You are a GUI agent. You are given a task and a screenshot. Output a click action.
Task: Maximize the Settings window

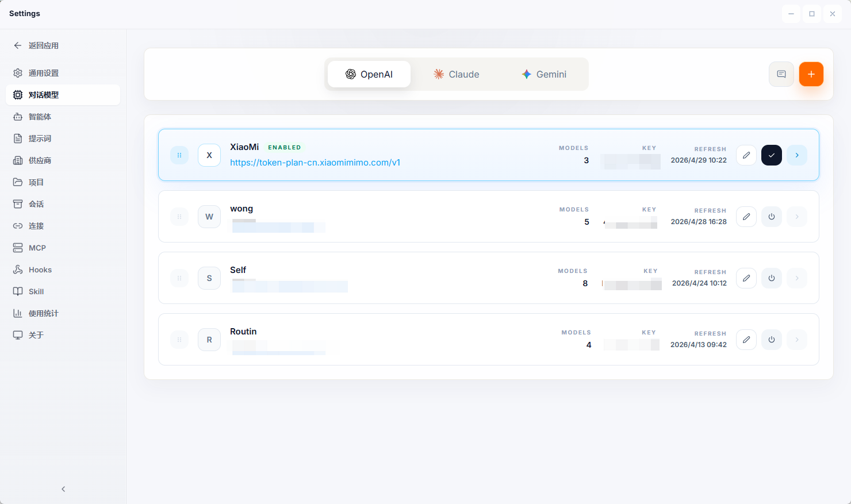(812, 14)
